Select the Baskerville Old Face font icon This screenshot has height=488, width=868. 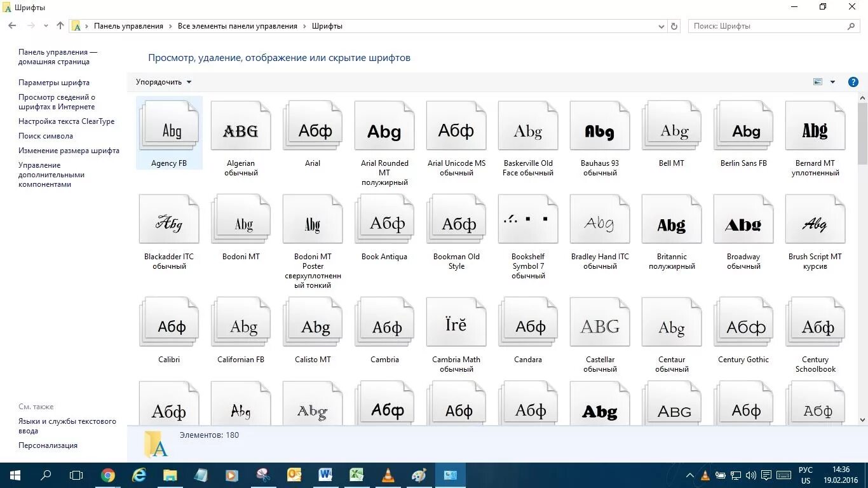coord(528,125)
